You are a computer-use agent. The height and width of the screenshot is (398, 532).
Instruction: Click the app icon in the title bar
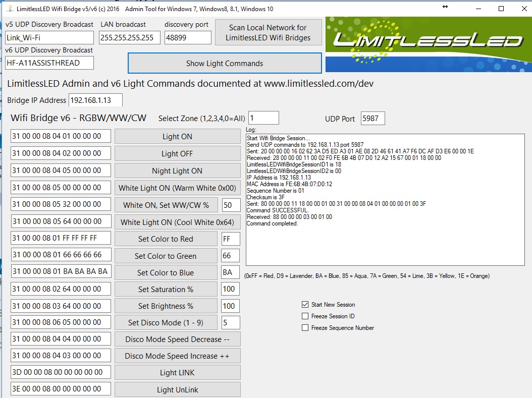[x=9, y=9]
